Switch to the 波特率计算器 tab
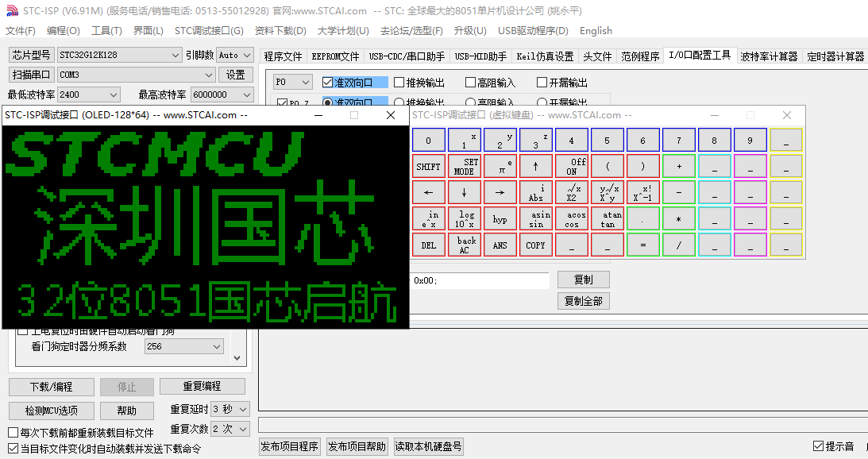This screenshot has height=459, width=868. coord(769,56)
